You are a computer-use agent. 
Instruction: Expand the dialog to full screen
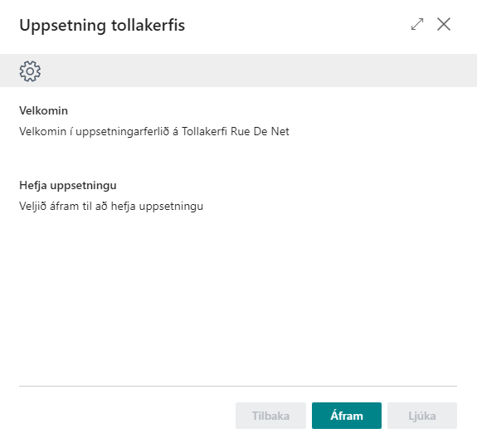click(x=417, y=24)
